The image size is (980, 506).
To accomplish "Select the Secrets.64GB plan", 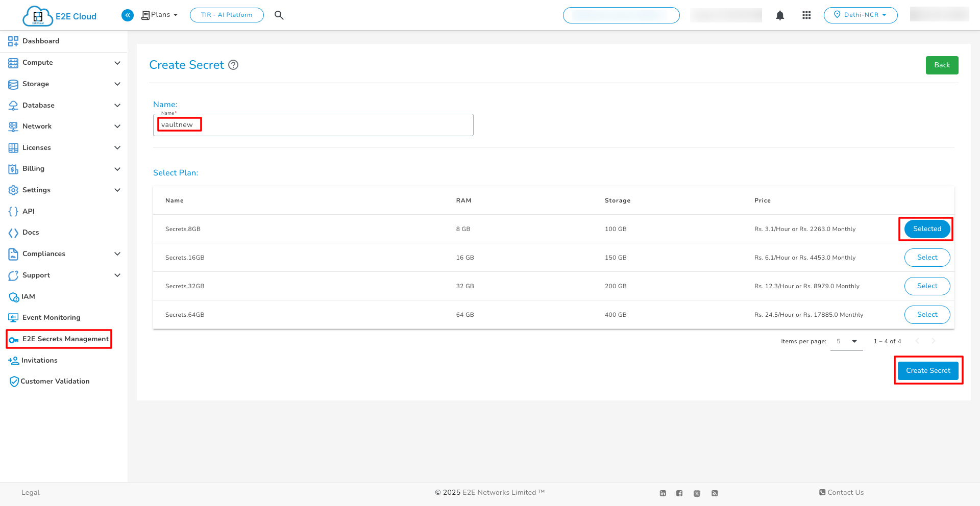I will (x=927, y=315).
